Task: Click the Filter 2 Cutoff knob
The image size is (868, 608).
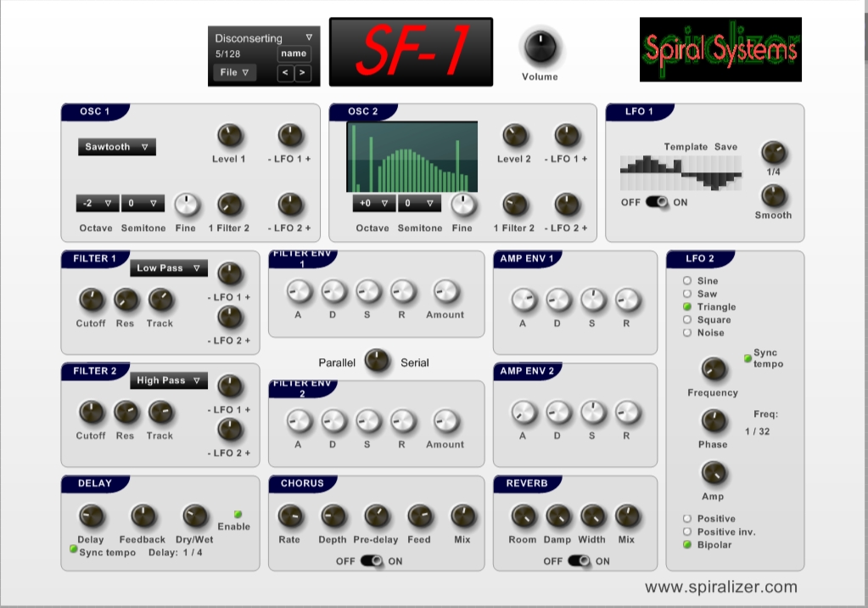Action: click(92, 413)
